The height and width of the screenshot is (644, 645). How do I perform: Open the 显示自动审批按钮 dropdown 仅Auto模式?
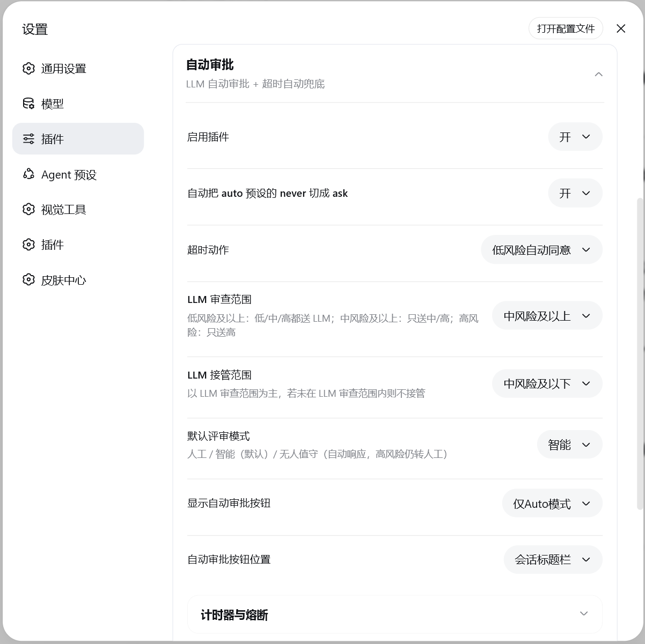(552, 504)
